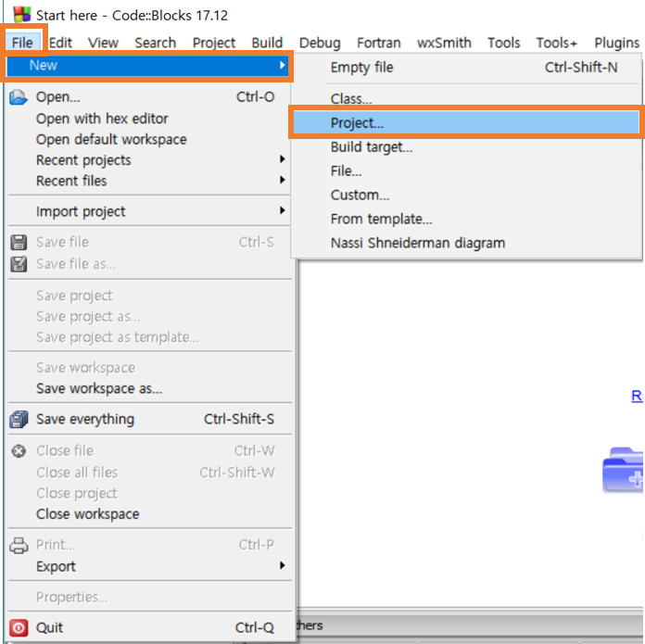Screen dimensions: 645x644
Task: Open the Search menu
Action: pos(155,43)
